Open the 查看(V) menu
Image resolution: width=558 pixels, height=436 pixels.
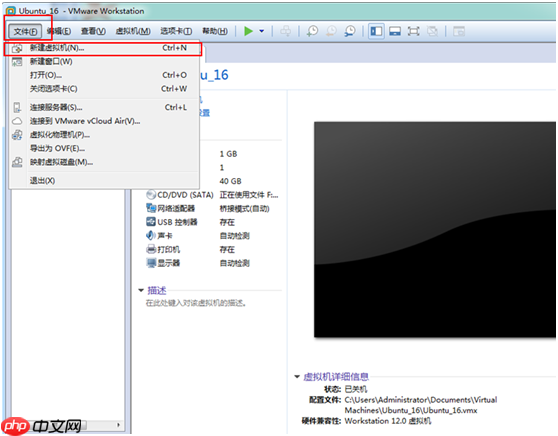click(93, 32)
